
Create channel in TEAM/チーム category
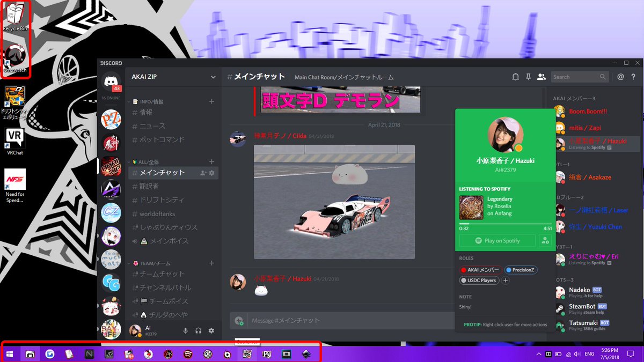pyautogui.click(x=211, y=263)
